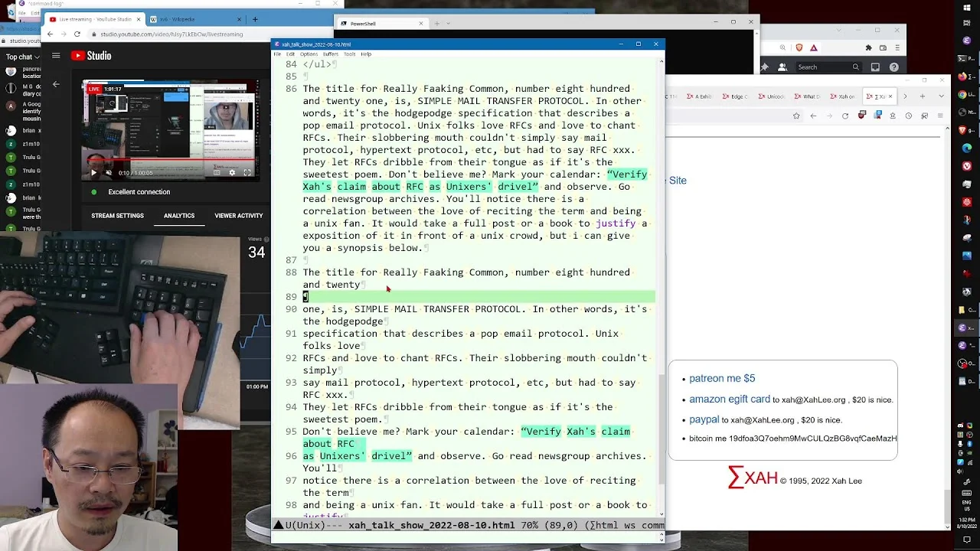The width and height of the screenshot is (980, 551).
Task: Click the YouTube Studio logo
Action: 91,55
